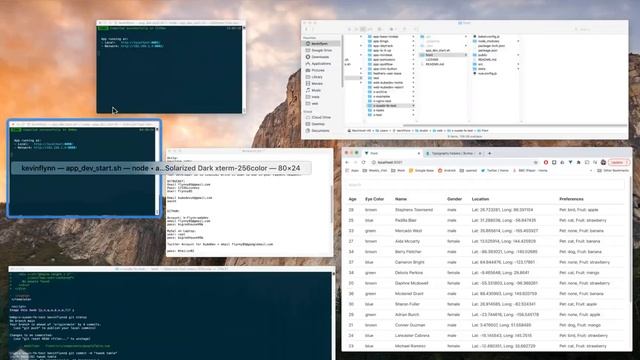
Task: Select the Sharon Fuller name cell
Action: coord(407,304)
